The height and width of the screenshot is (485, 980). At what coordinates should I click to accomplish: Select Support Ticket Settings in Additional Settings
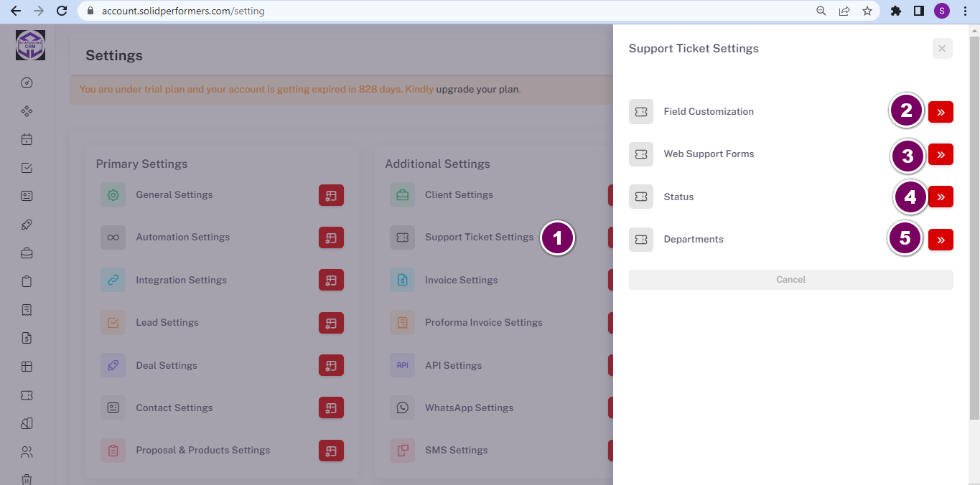[x=479, y=237]
